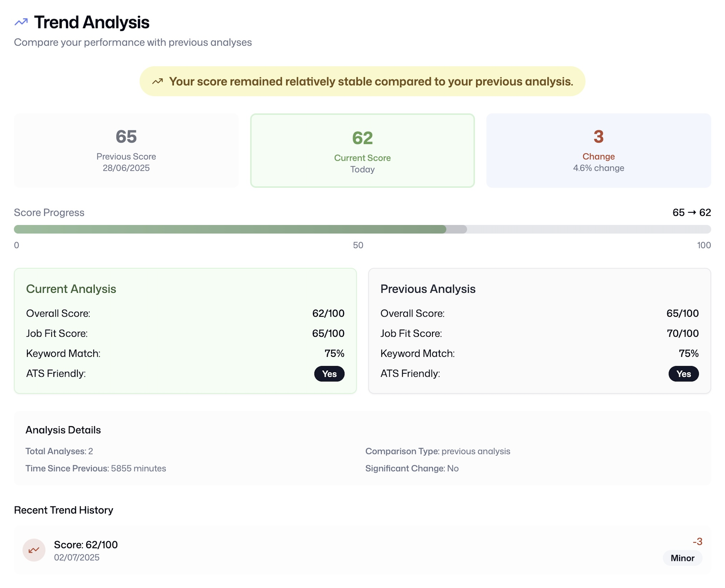This screenshot has height=588, width=725.
Task: Click the downward trend icon beside Score: 62/100
Action: pyautogui.click(x=34, y=550)
